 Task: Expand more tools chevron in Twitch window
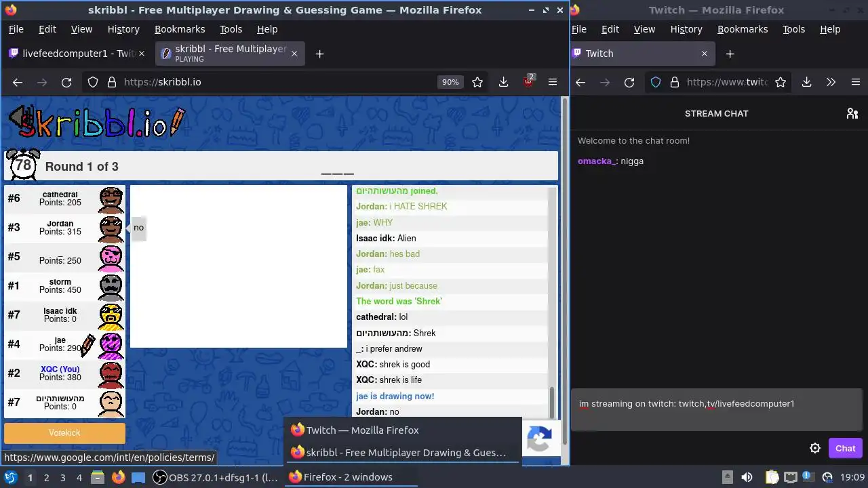point(831,82)
